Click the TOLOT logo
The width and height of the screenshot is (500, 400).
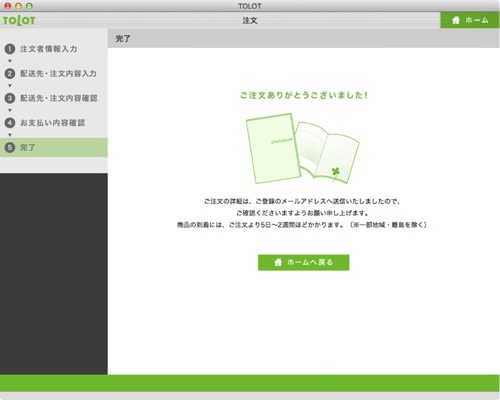pos(19,20)
